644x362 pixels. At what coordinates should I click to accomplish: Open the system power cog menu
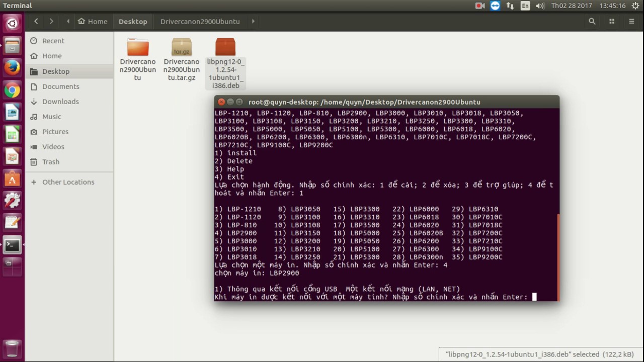click(635, 6)
